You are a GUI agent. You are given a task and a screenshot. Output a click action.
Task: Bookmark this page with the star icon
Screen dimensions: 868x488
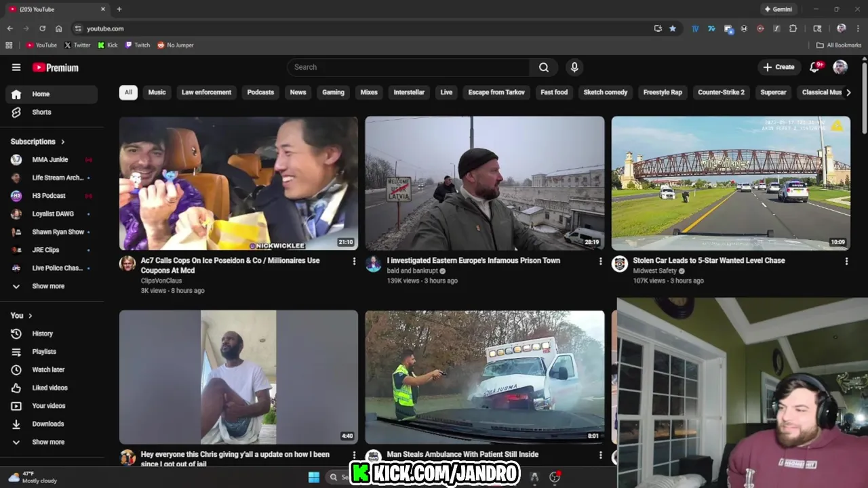coord(673,28)
